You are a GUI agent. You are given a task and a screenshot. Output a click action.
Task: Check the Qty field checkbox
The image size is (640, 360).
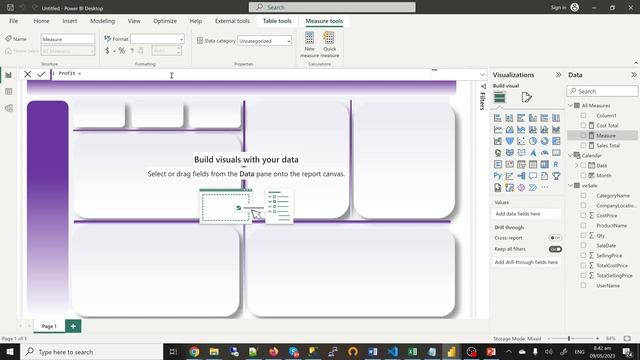pyautogui.click(x=583, y=236)
